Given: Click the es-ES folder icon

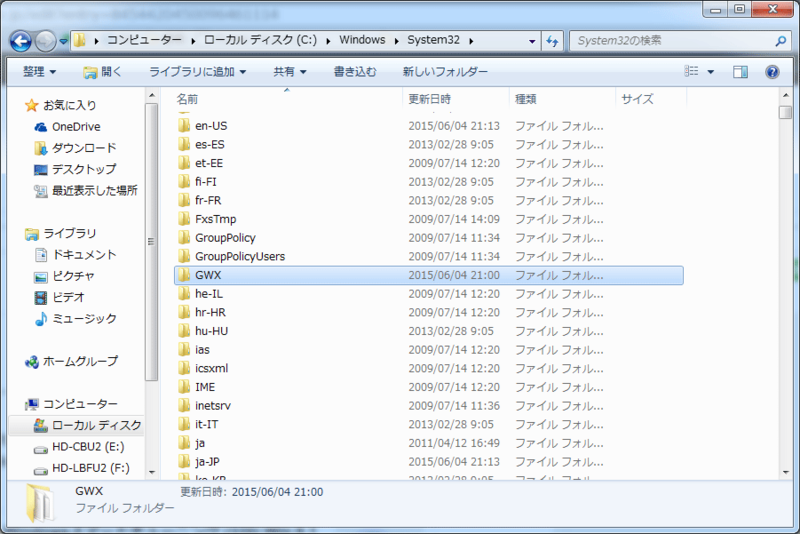Looking at the screenshot, I should (x=184, y=144).
